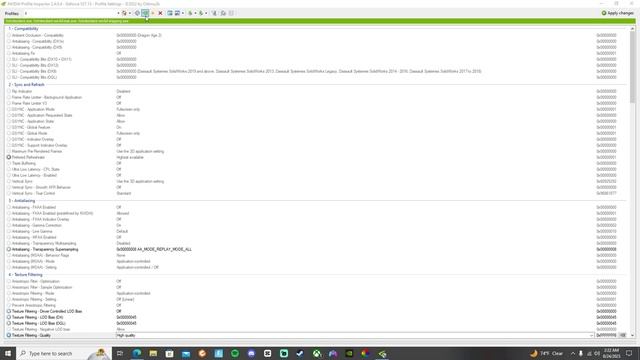Viewport: 640px width, 360px height.
Task: Click the add application to profile icon
Action: (x=170, y=13)
